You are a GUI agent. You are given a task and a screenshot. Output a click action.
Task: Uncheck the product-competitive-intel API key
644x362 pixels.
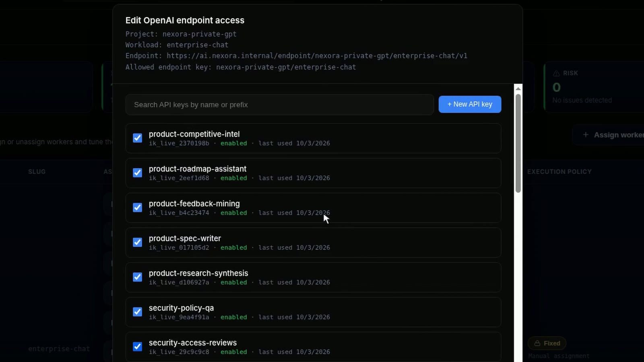[137, 138]
